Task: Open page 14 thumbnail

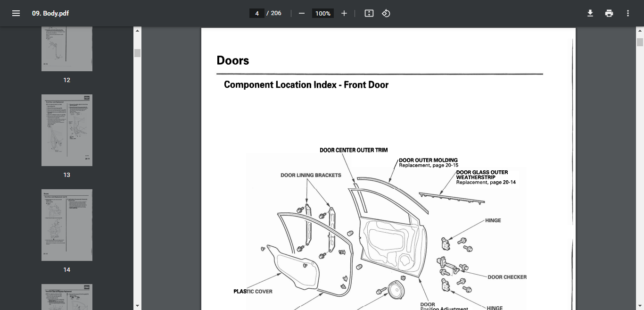Action: pyautogui.click(x=67, y=225)
